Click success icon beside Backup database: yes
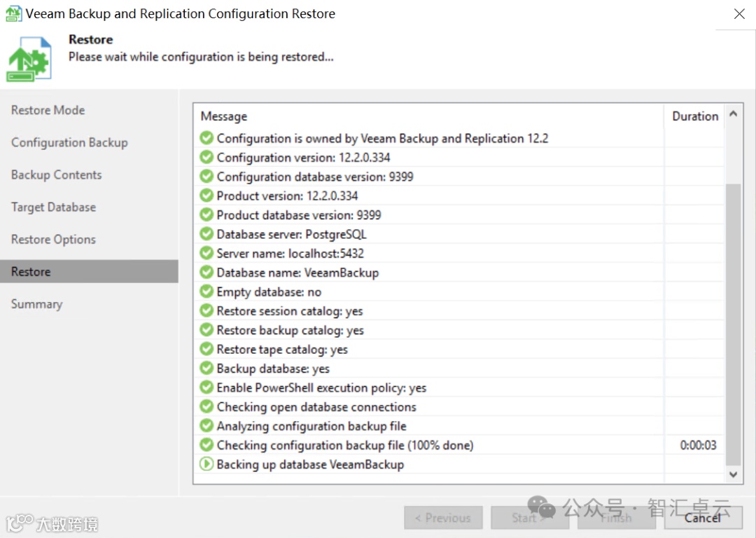This screenshot has width=756, height=538. tap(206, 368)
